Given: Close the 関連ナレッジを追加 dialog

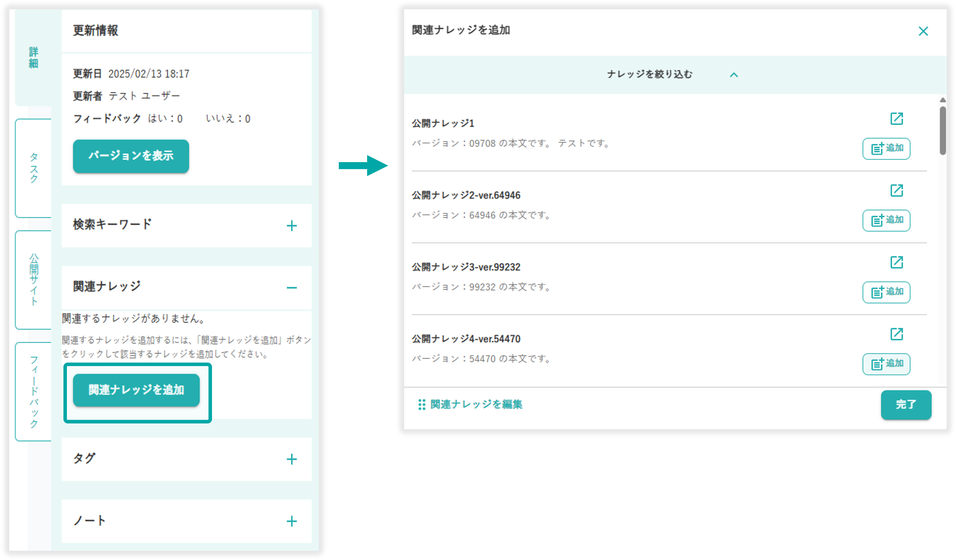Looking at the screenshot, I should coord(923,31).
